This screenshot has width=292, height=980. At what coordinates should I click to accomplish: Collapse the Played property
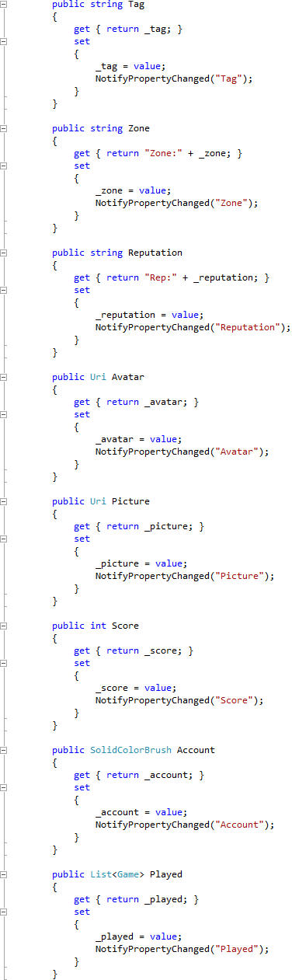[x=4, y=874]
